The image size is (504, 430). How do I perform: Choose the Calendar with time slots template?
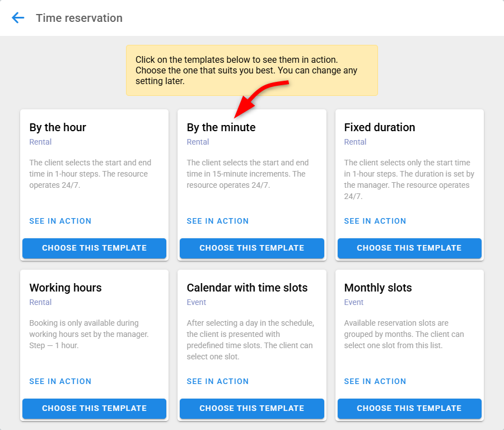pyautogui.click(x=251, y=408)
